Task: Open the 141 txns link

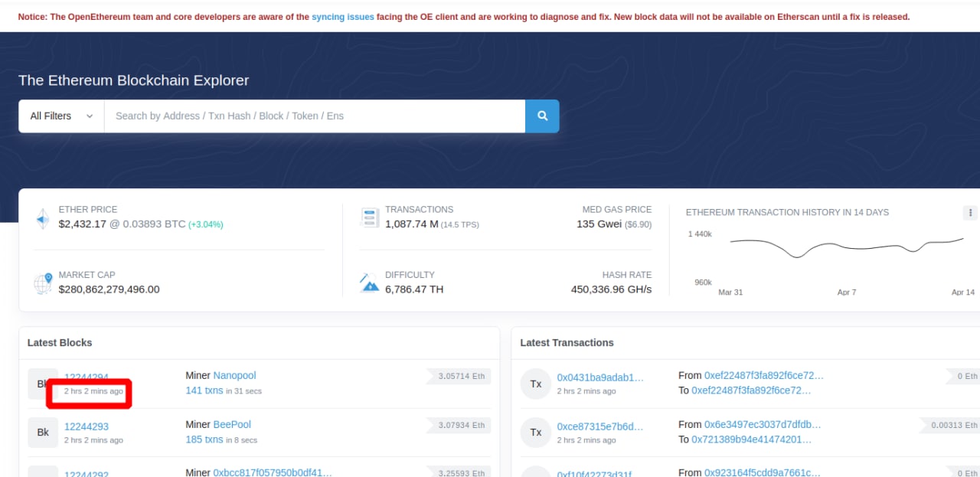Action: click(204, 390)
